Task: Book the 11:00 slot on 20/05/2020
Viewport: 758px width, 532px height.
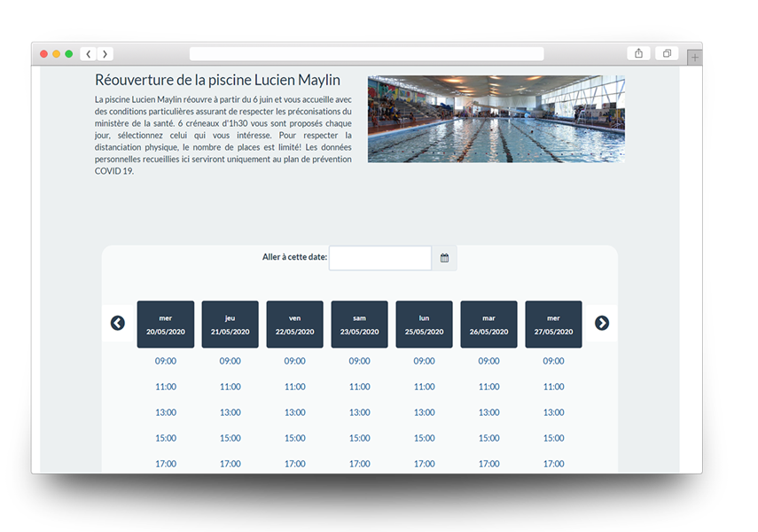Action: pyautogui.click(x=165, y=387)
